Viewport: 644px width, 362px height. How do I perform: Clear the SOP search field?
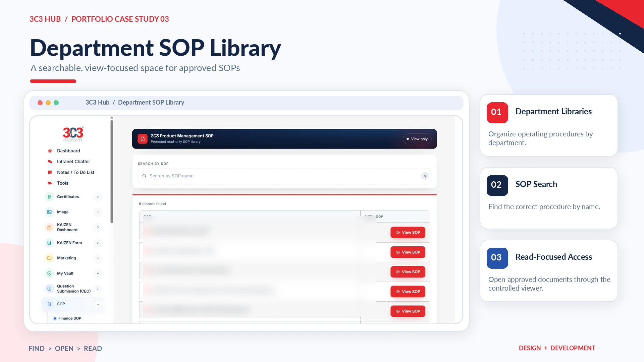(425, 176)
